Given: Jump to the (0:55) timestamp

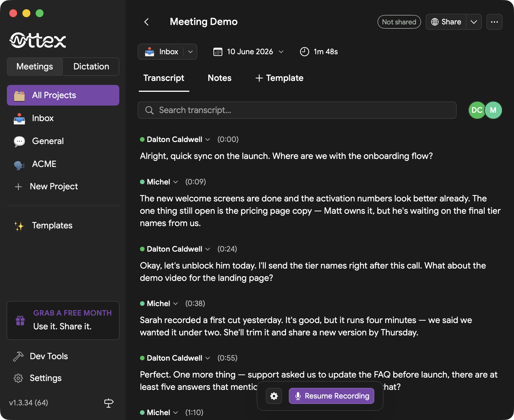Looking at the screenshot, I should tap(227, 358).
